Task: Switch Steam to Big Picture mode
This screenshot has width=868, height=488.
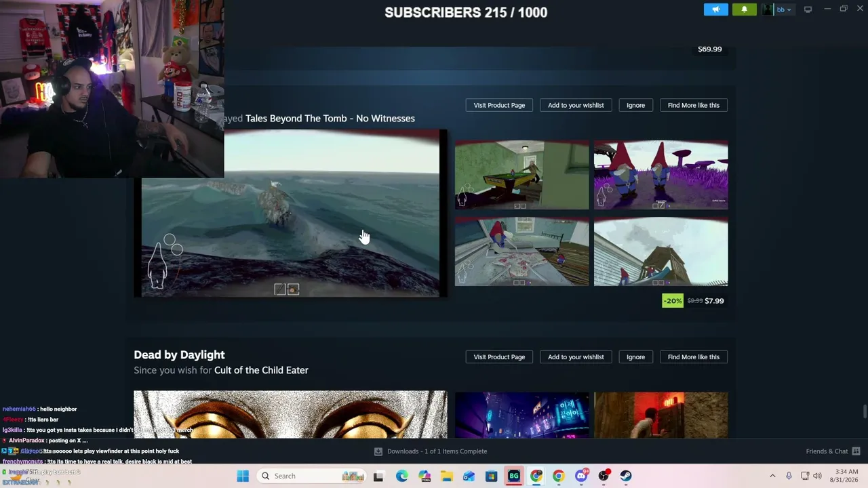Action: (x=808, y=9)
